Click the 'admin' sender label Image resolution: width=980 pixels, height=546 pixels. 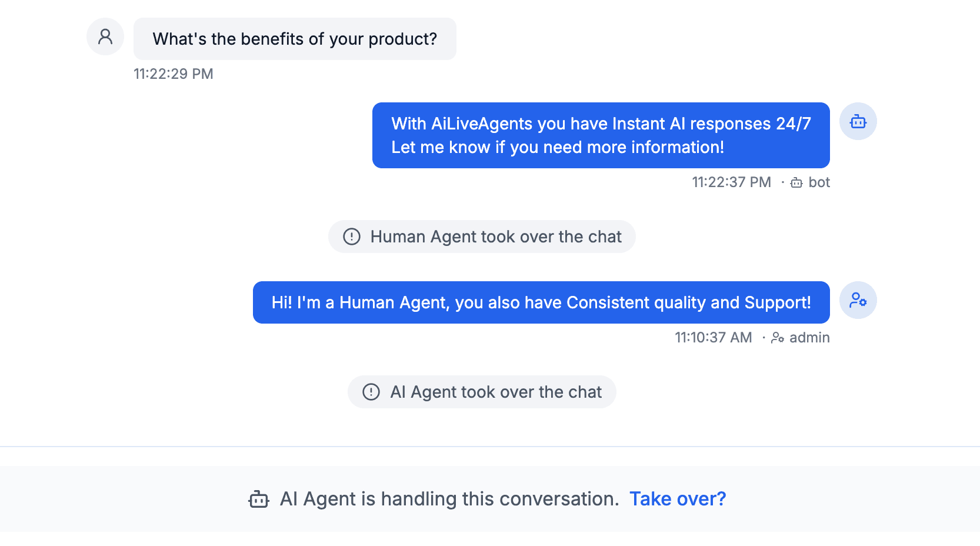coord(809,338)
